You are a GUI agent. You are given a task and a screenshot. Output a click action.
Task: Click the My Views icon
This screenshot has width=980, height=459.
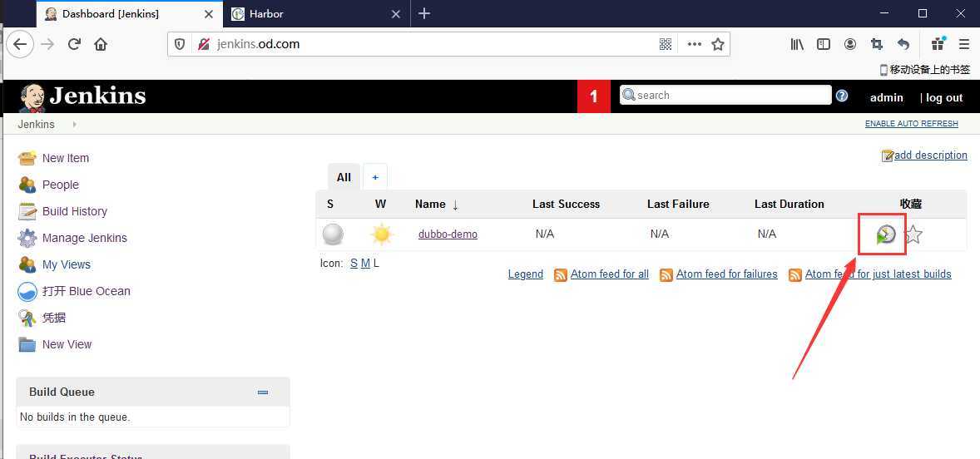coord(27,264)
